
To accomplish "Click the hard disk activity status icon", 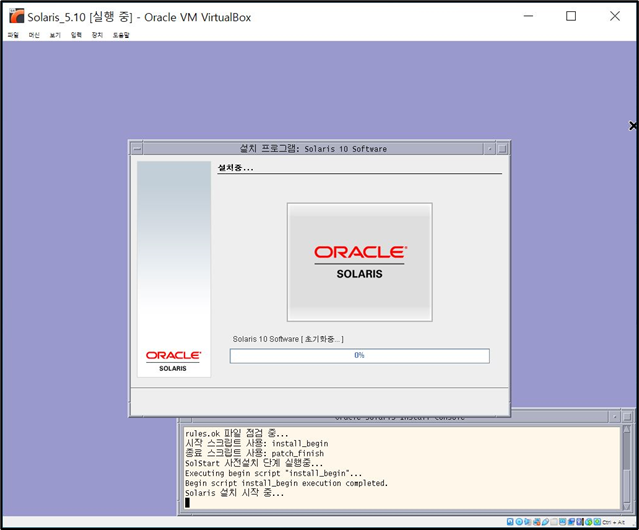I will (x=510, y=522).
